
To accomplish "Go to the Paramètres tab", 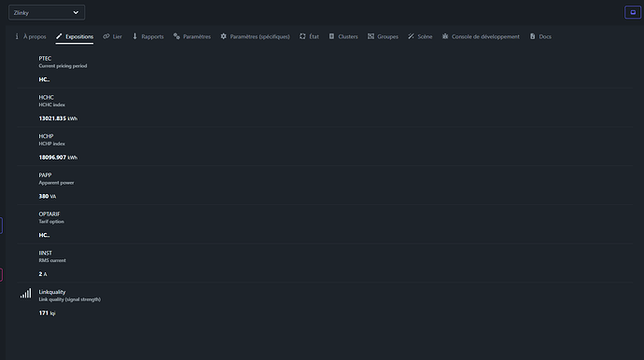I will coord(192,36).
